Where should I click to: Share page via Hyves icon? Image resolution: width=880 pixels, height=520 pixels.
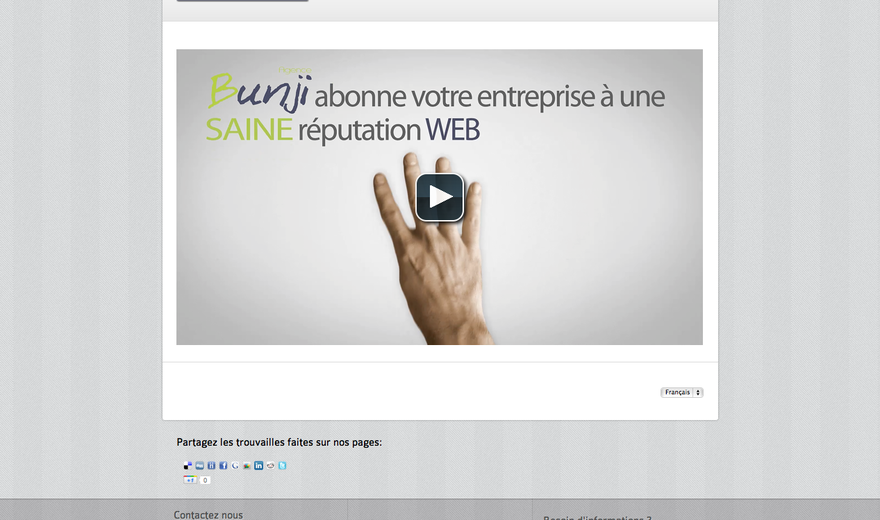click(211, 466)
